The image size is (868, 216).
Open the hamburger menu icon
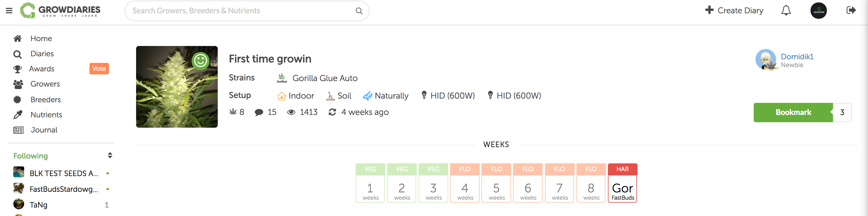tap(9, 11)
